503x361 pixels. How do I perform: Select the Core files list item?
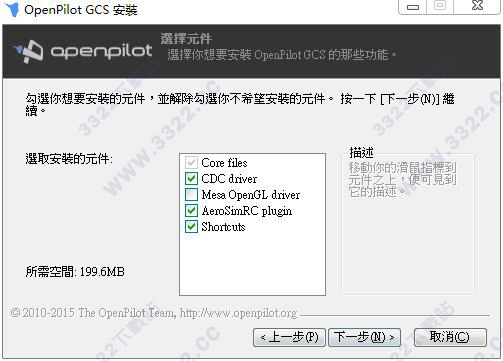[x=224, y=163]
